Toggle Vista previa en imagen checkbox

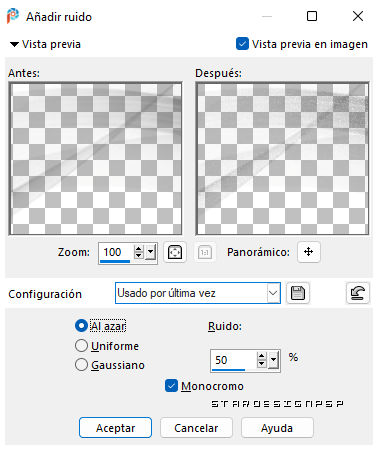[242, 44]
